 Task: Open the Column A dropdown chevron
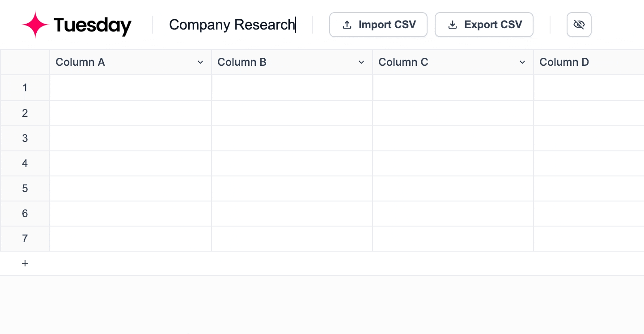click(x=200, y=62)
